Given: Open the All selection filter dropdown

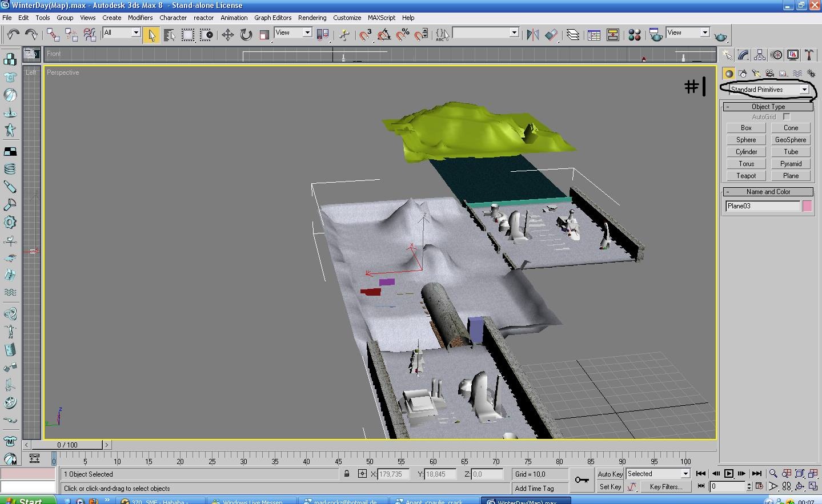Looking at the screenshot, I should coord(122,33).
